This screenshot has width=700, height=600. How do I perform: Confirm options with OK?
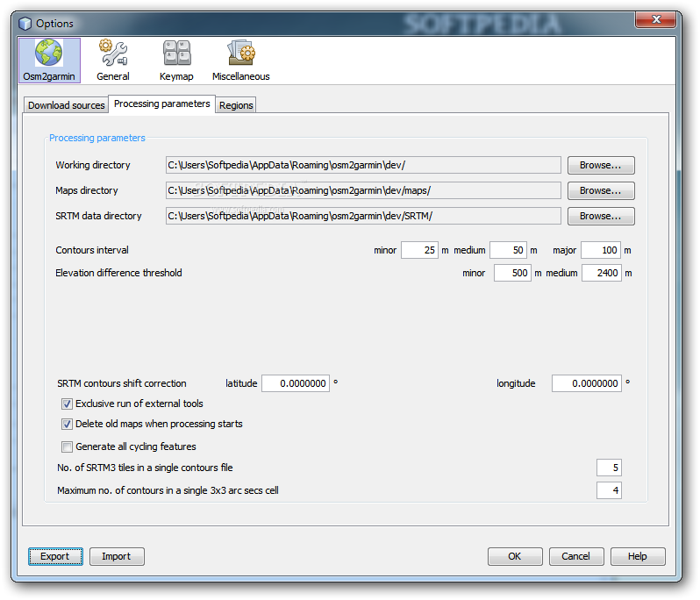pos(515,556)
